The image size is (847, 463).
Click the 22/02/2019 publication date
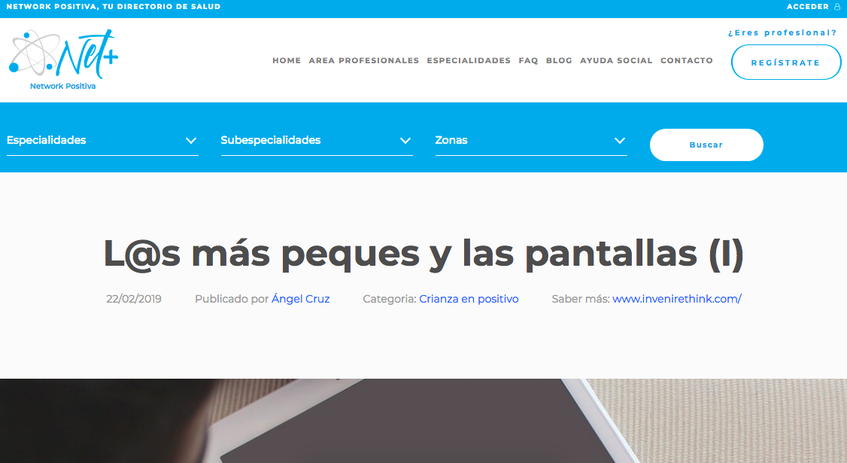[133, 299]
